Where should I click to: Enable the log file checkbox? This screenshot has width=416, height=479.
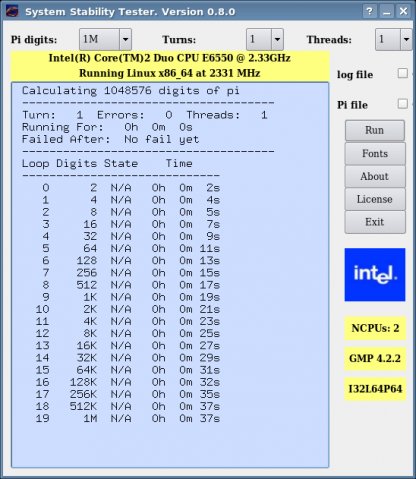(x=403, y=73)
